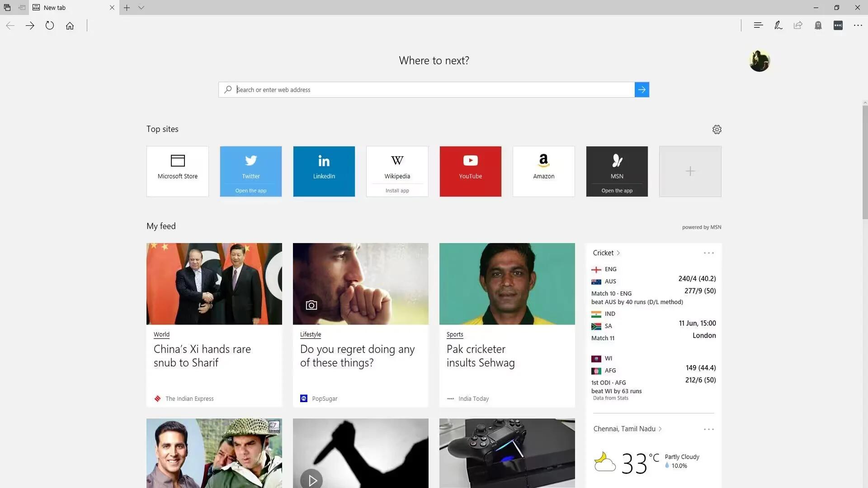Image resolution: width=868 pixels, height=488 pixels.
Task: Open Microsoft Store top site tile
Action: 178,171
